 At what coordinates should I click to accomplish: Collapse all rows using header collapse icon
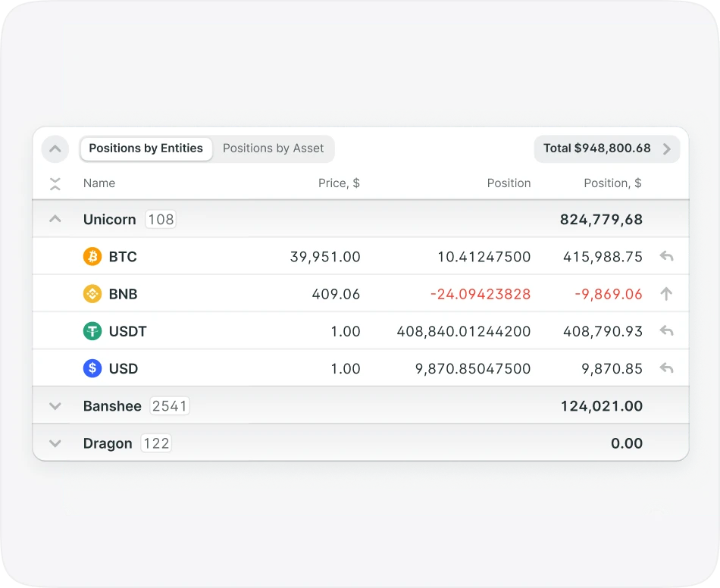(x=55, y=183)
